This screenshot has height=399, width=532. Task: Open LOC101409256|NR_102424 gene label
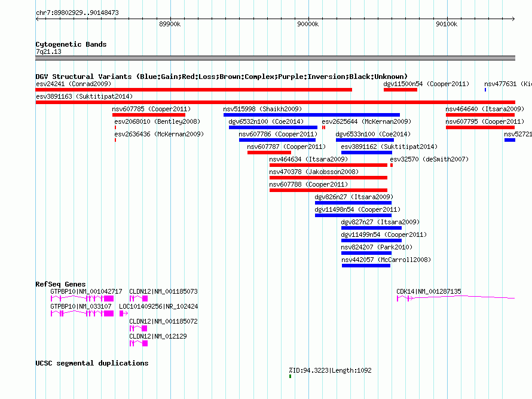158,306
